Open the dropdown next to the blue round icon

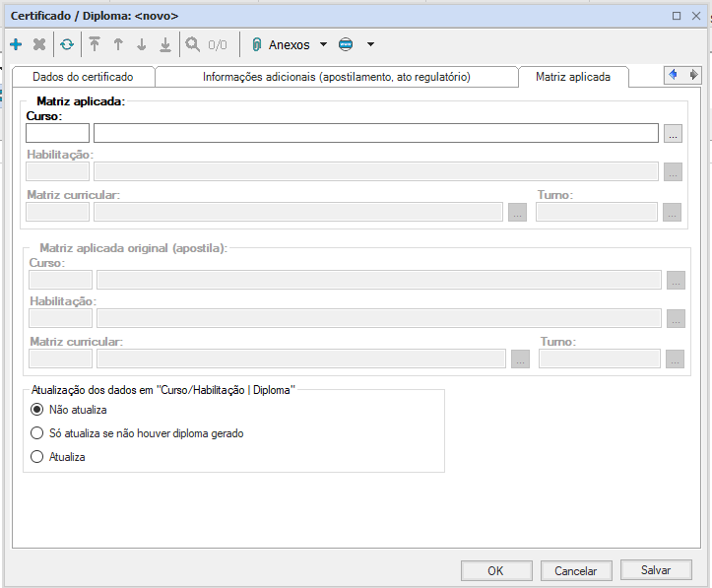(370, 44)
